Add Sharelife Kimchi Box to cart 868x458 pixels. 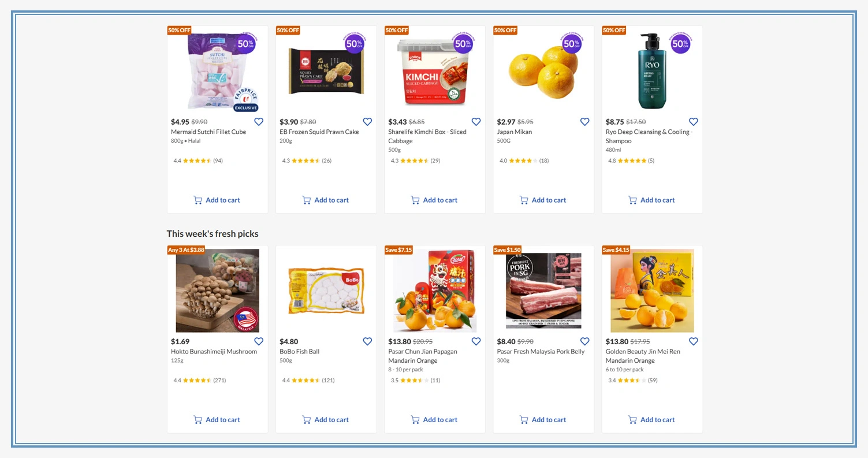(434, 200)
